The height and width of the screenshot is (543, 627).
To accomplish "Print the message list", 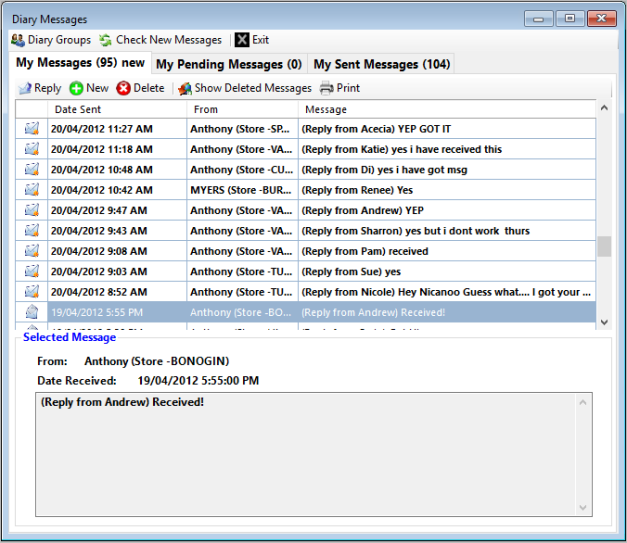I will click(x=340, y=88).
